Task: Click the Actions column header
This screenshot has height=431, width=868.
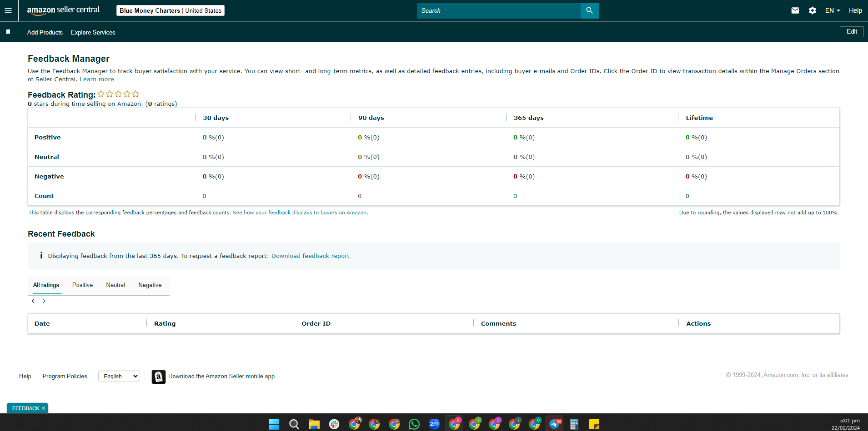Action: [x=698, y=323]
